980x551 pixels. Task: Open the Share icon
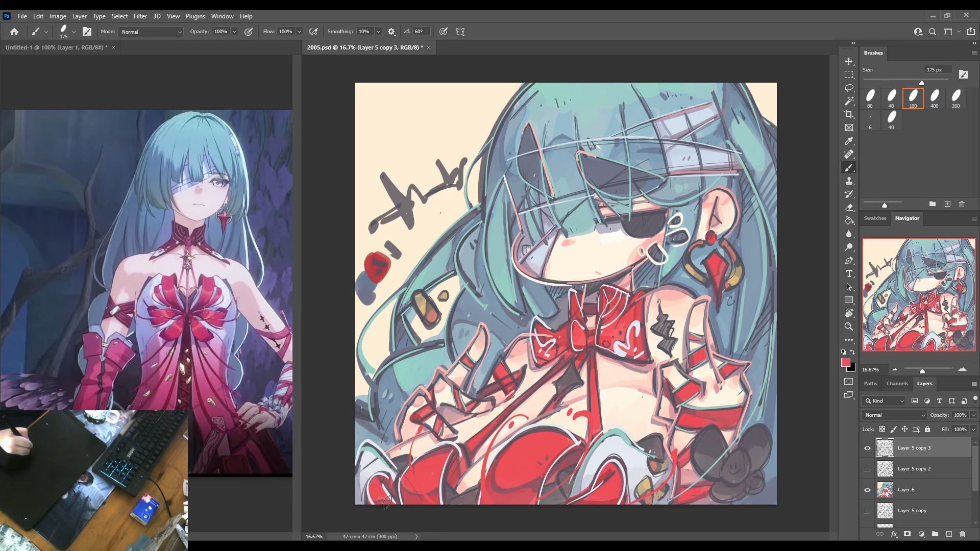[x=971, y=32]
